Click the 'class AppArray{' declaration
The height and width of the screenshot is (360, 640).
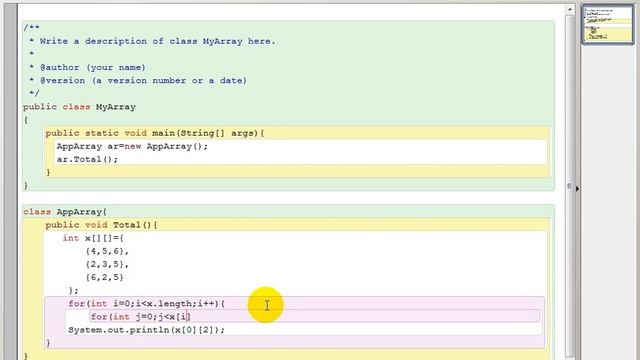click(x=65, y=212)
